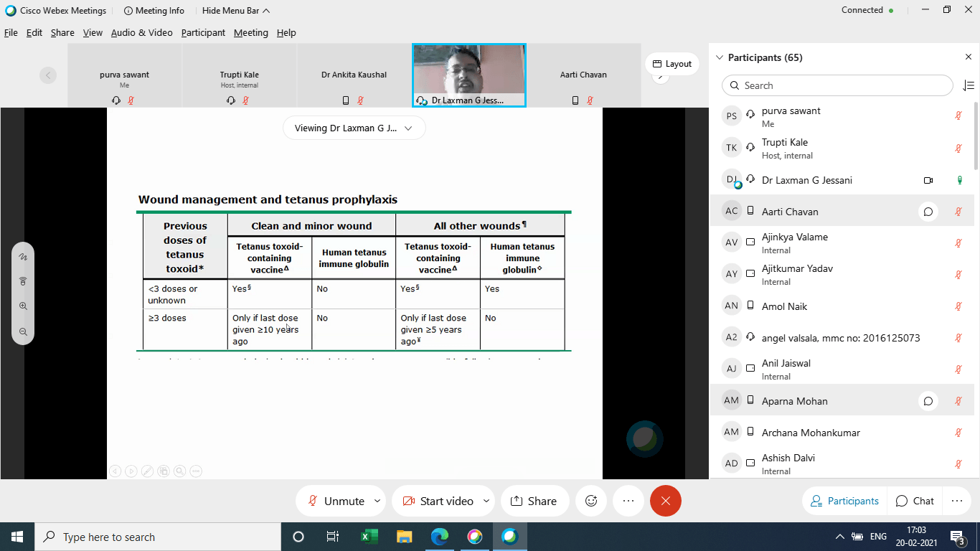Close the Participants panel

coord(968,57)
